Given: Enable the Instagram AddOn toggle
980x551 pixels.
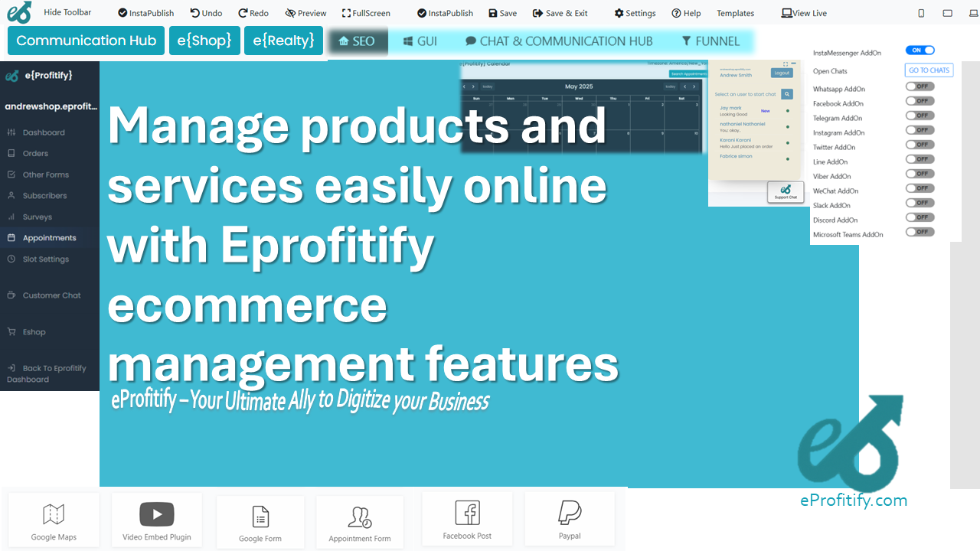Looking at the screenshot, I should (x=920, y=130).
